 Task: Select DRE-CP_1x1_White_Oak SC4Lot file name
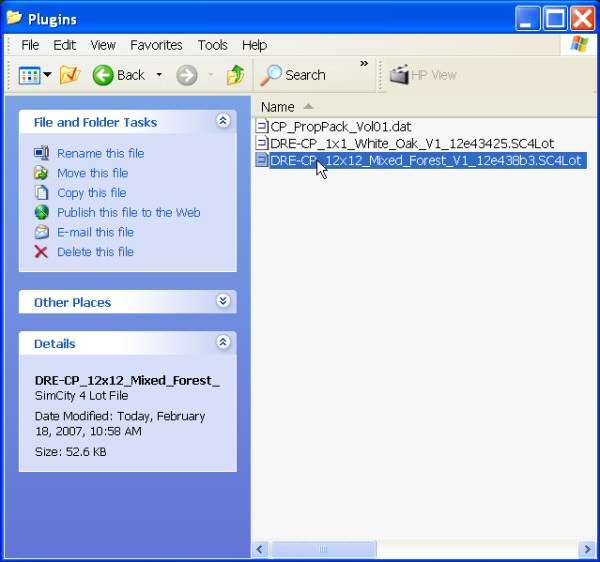(412, 143)
